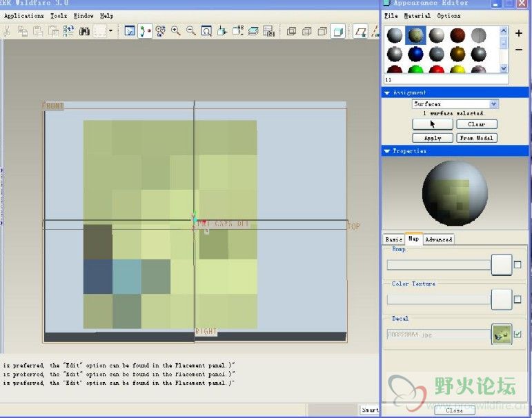The width and height of the screenshot is (532, 418).
Task: Collapse the Properties section
Action: [388, 150]
